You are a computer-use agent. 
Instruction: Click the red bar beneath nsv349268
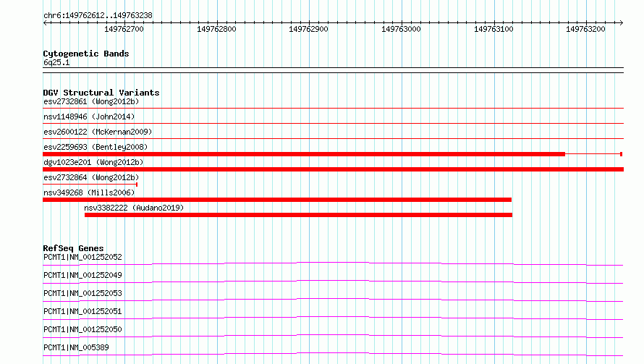[277, 200]
